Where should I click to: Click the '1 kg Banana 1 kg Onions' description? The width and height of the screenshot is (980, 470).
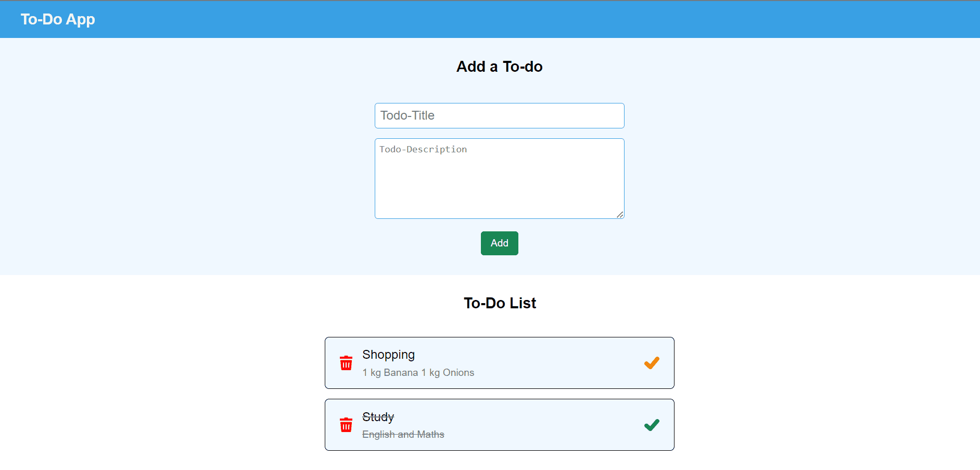(x=418, y=373)
